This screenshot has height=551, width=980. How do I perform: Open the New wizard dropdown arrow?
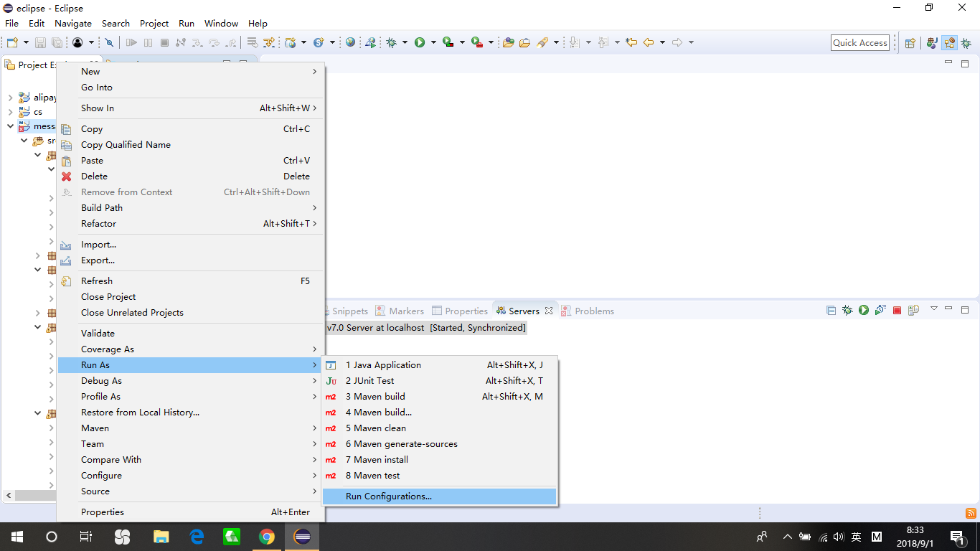25,43
